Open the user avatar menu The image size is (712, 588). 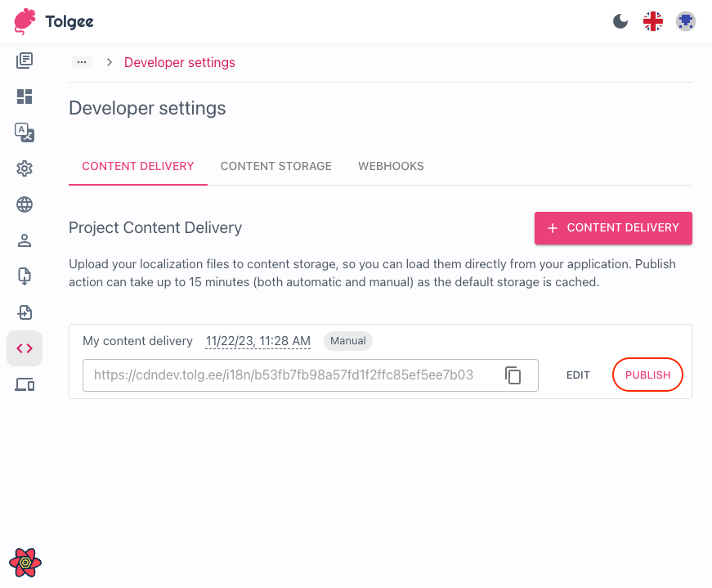click(x=686, y=22)
